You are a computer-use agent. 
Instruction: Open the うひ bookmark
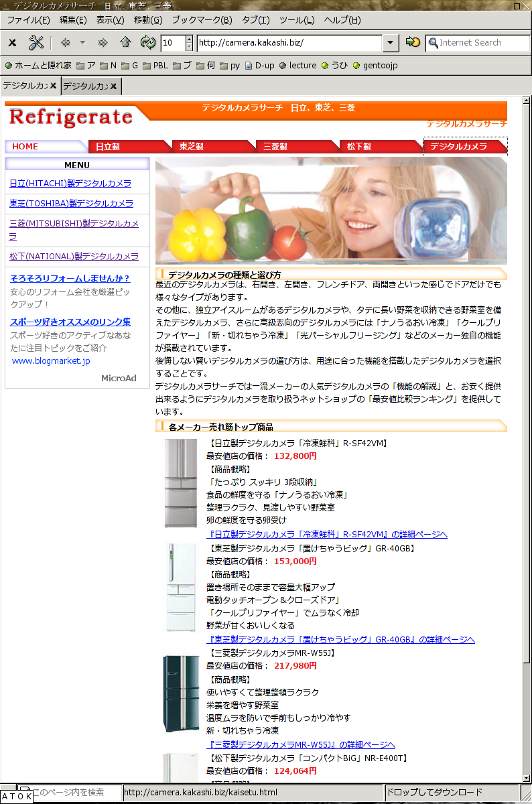[335, 66]
